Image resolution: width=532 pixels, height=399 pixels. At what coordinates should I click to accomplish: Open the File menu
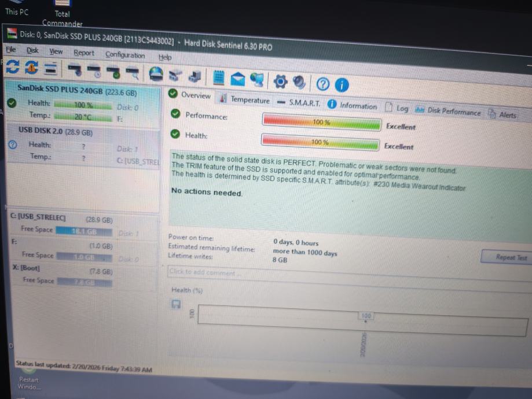click(x=11, y=50)
